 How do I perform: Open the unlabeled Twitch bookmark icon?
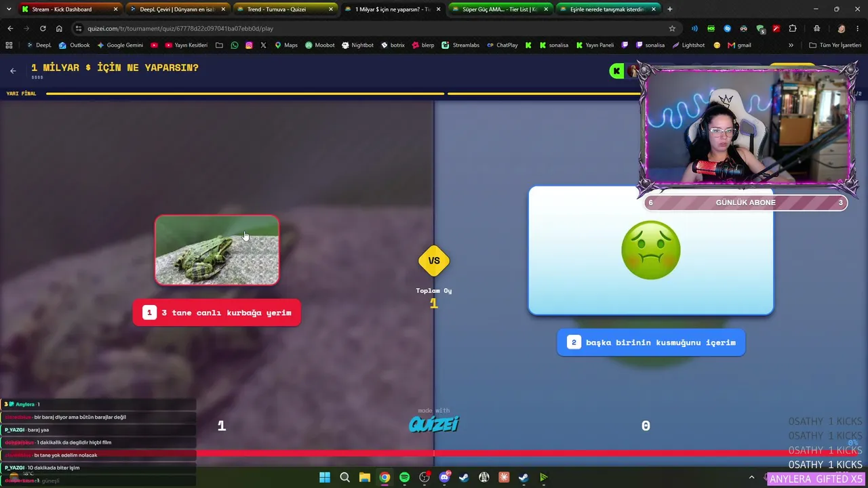coord(625,45)
